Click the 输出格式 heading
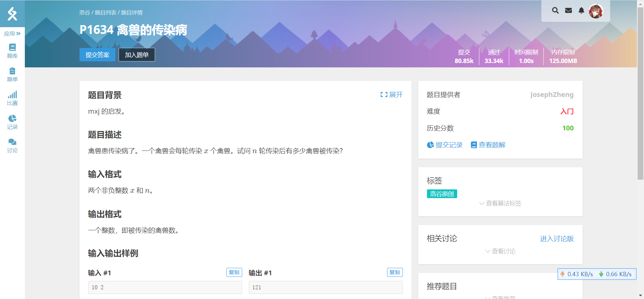The height and width of the screenshot is (299, 644). (x=105, y=214)
